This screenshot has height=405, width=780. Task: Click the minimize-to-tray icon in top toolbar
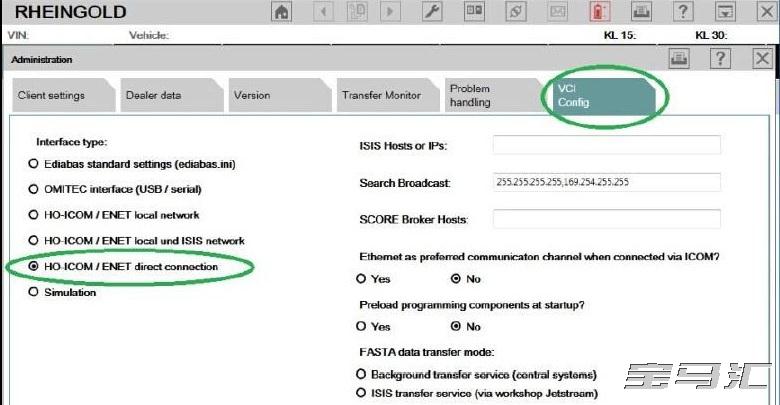point(725,11)
